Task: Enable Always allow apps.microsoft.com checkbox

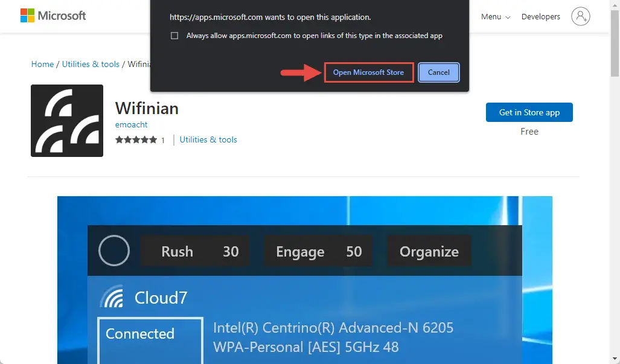Action: click(174, 36)
